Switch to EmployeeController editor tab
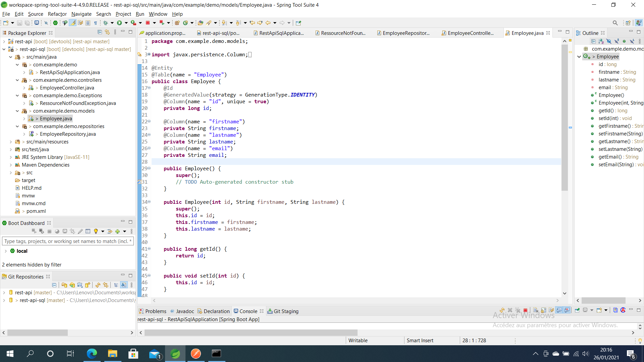The width and height of the screenshot is (644, 362). coord(467,33)
